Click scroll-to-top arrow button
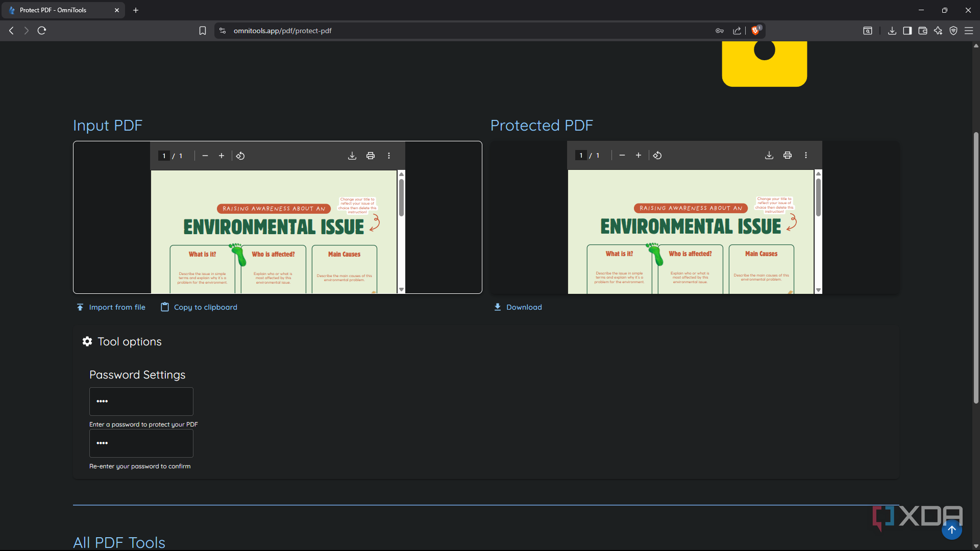 pos(952,530)
